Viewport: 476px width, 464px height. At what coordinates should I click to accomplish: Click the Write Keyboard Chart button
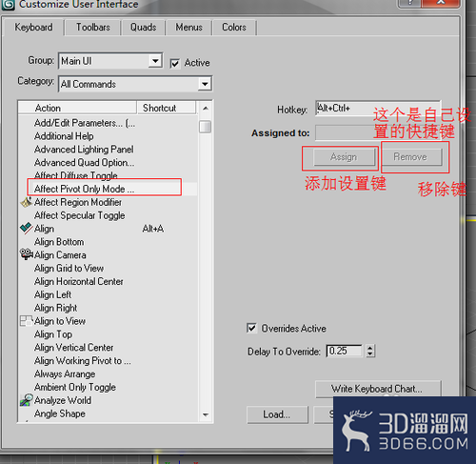[x=378, y=389]
